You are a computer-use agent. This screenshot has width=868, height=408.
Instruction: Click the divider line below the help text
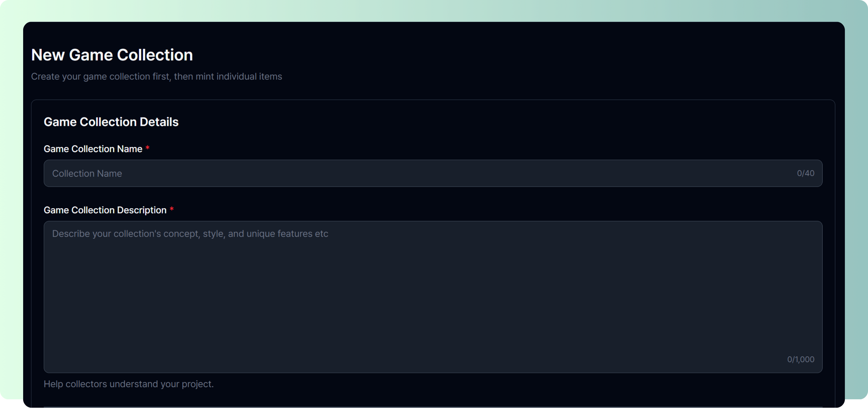tap(433, 407)
